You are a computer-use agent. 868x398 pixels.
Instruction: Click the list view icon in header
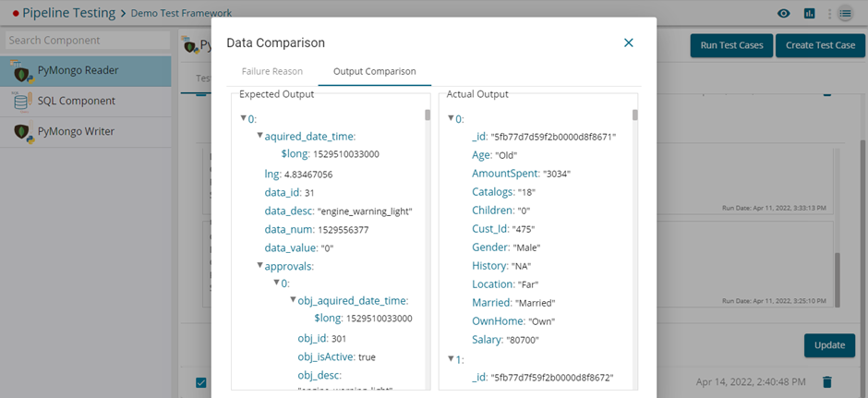845,13
